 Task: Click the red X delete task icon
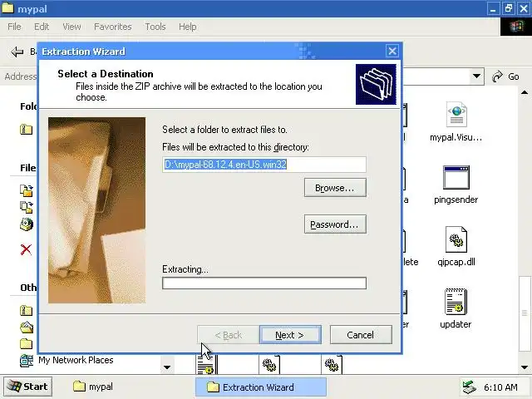point(26,249)
